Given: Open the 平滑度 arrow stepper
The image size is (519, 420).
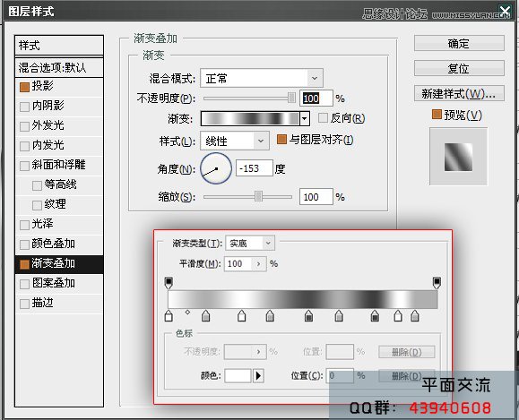Looking at the screenshot, I should [x=259, y=264].
